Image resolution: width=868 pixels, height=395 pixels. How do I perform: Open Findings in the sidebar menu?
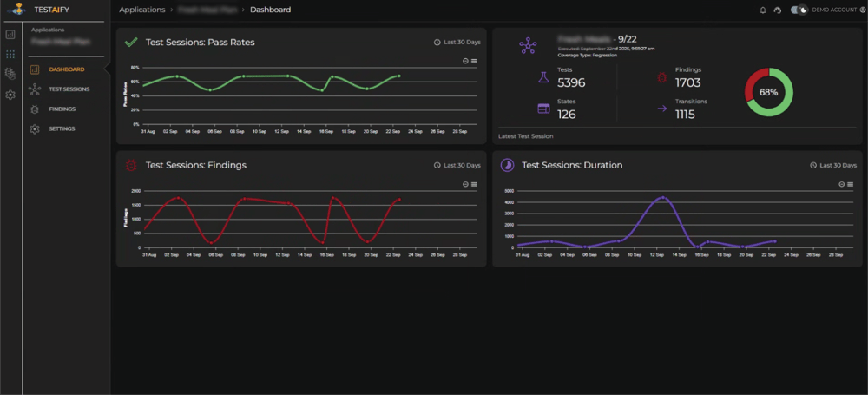62,109
